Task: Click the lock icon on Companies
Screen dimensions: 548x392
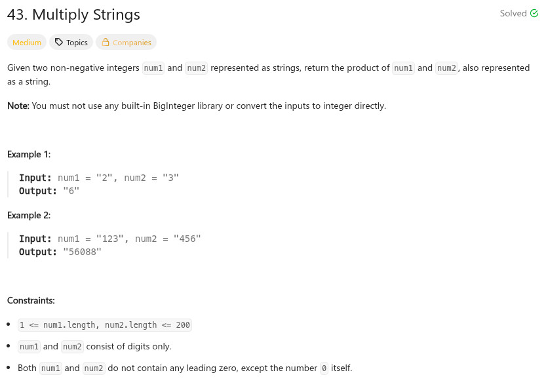Action: pos(105,43)
